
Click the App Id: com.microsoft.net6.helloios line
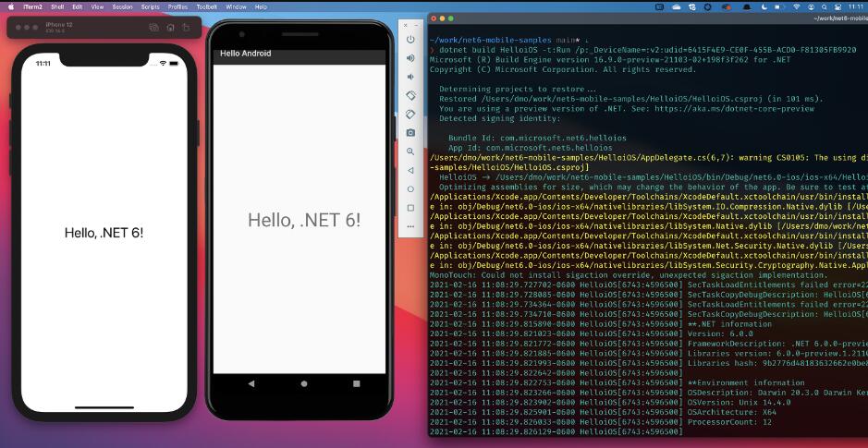coord(531,148)
